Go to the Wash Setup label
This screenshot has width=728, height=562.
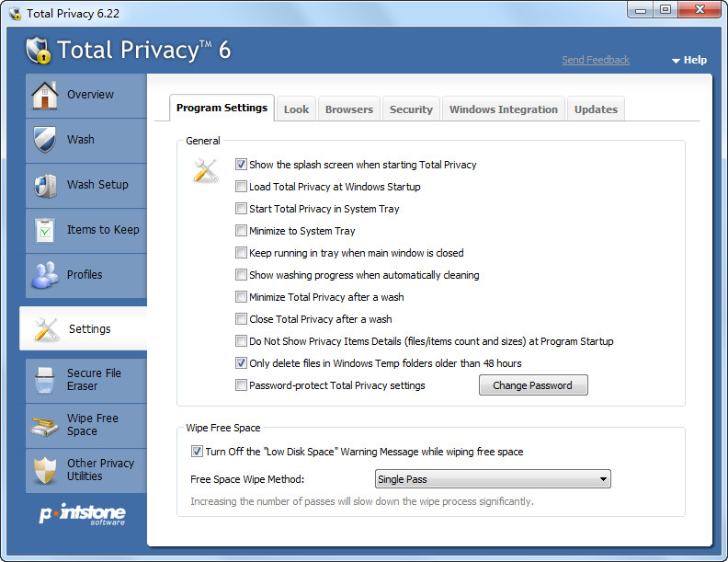[97, 185]
